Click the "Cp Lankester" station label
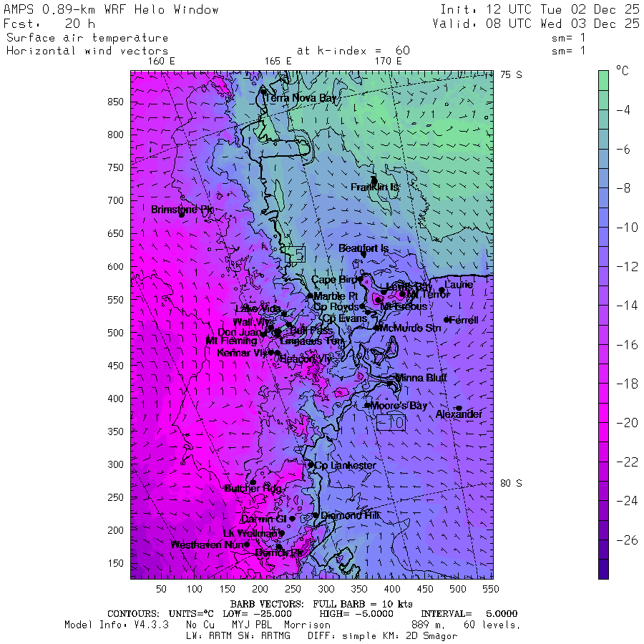 coord(346,465)
